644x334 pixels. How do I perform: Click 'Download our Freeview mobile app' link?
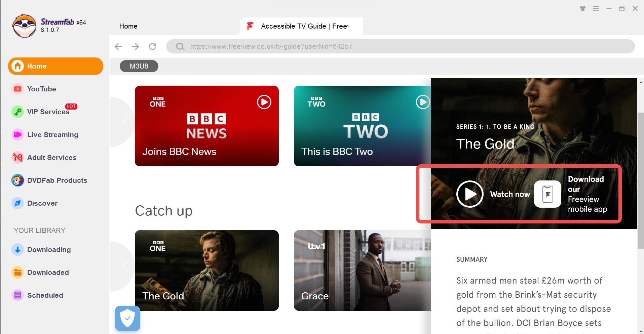pos(588,194)
